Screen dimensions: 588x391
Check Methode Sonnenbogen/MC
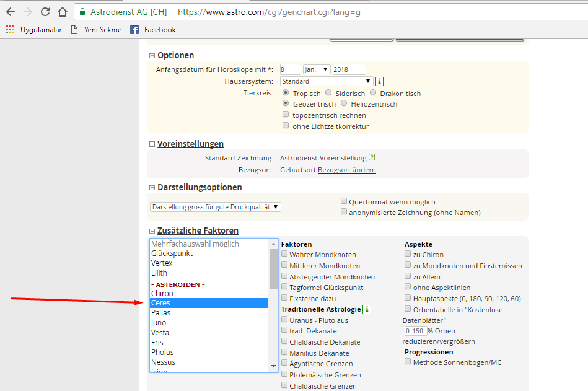408,362
